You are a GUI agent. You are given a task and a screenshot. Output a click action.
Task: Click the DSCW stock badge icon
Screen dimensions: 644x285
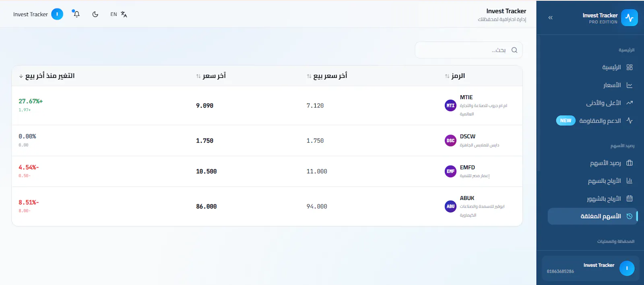(450, 141)
